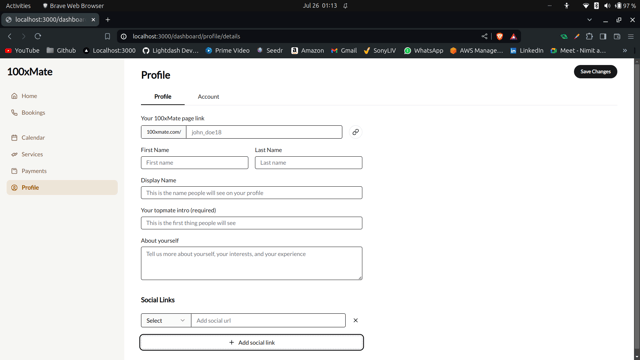Screen dimensions: 640x360
Task: Focus the About yourself textarea
Action: [251, 263]
